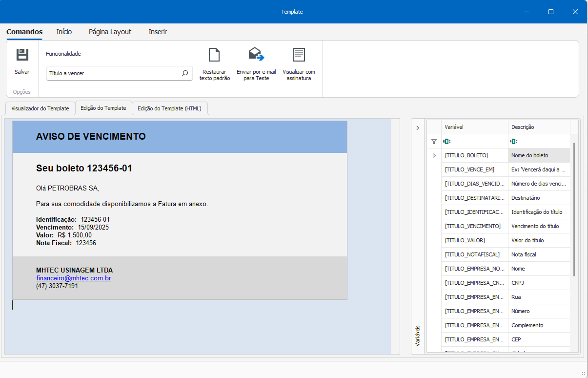Click the financeiro@mhtec.com.br email link

point(74,278)
